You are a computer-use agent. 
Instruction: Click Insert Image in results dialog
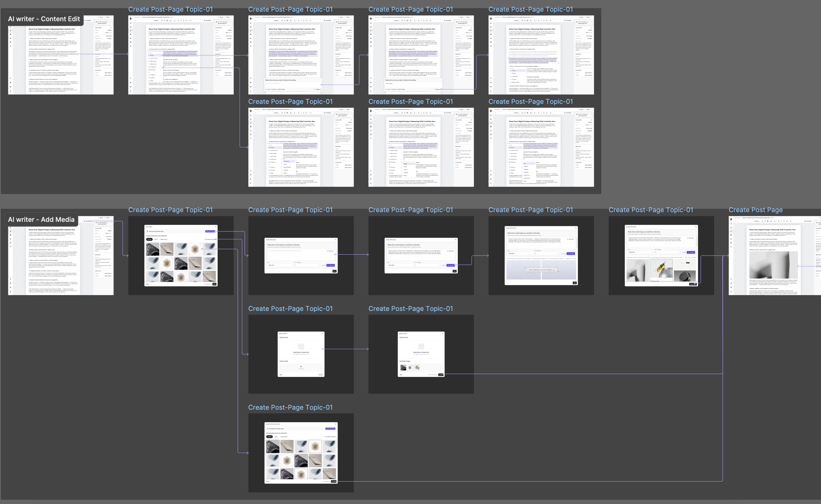[693, 284]
